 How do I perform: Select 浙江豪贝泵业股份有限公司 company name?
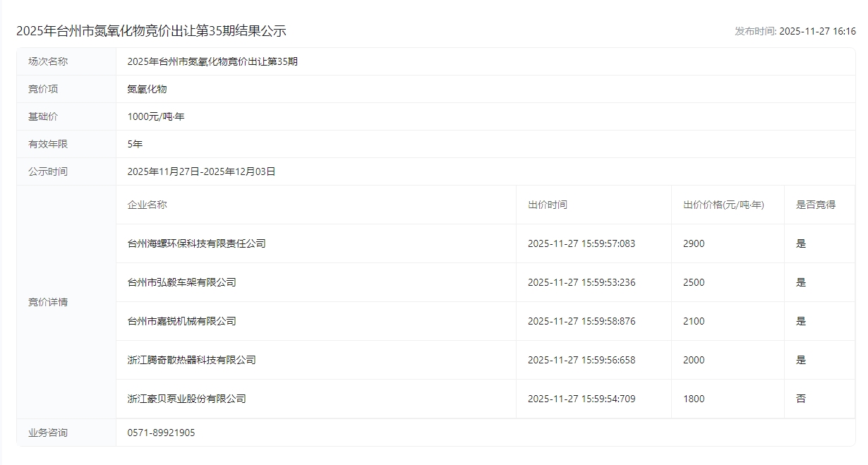click(186, 399)
